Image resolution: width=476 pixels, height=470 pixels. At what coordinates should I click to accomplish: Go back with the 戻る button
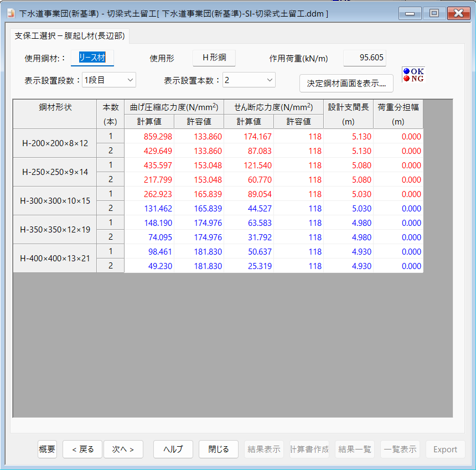(x=82, y=449)
